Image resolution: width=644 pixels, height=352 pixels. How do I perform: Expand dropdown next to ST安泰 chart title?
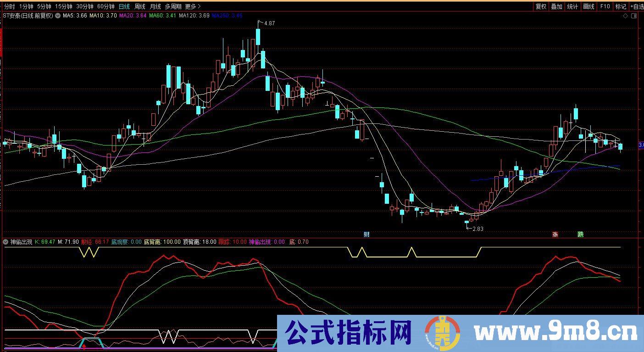coord(58,16)
